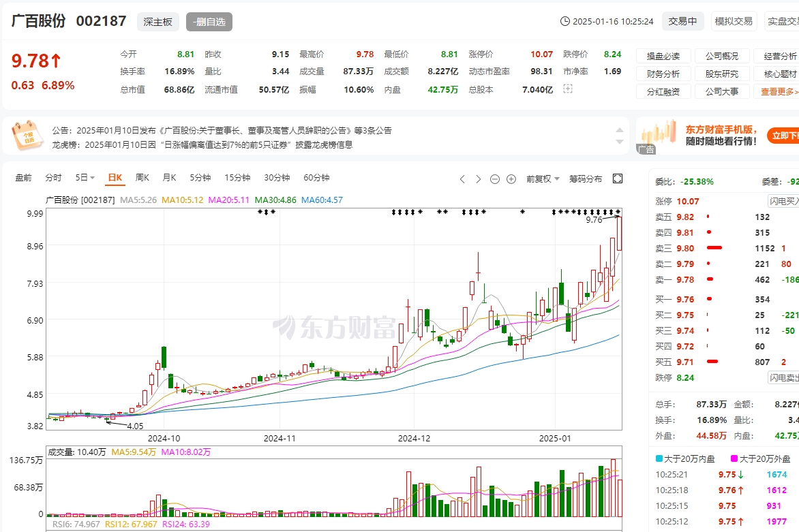
Task: Click the 买一 9.76 order book row
Action: [727, 299]
